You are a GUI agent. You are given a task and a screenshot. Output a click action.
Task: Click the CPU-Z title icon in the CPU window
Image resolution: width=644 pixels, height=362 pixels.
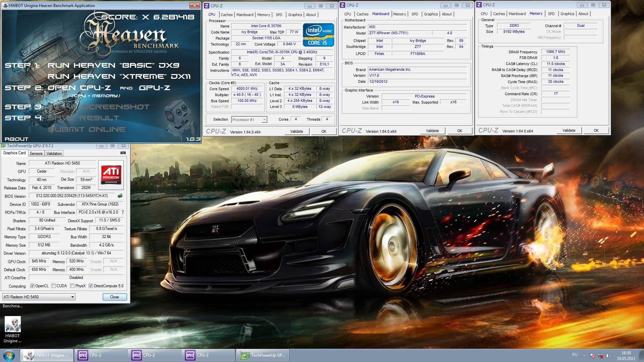(207, 6)
